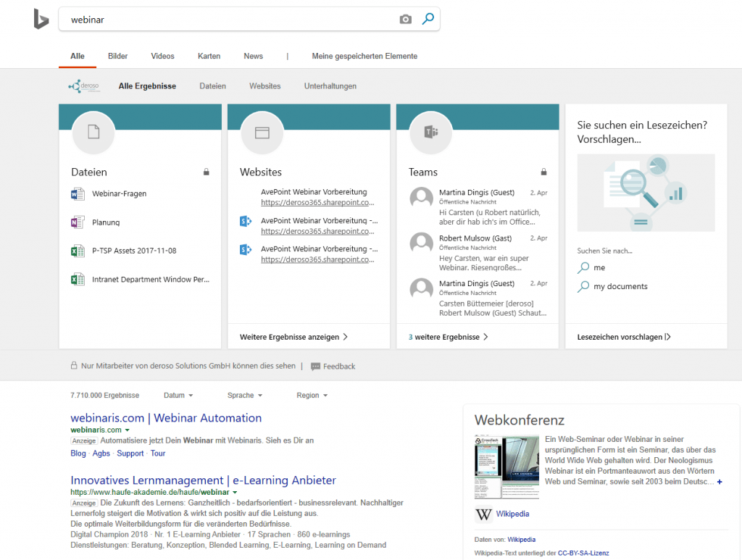Click the Feedback speech bubble icon
Image resolution: width=742 pixels, height=560 pixels.
pos(316,367)
